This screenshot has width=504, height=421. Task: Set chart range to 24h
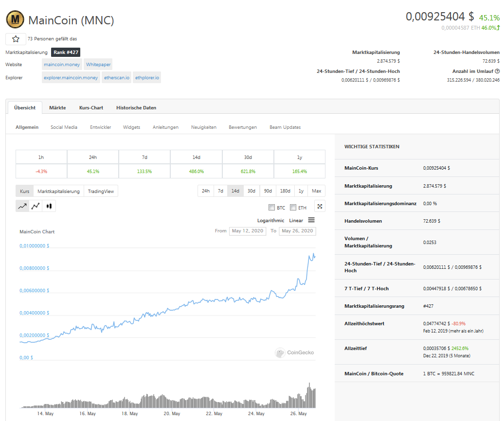[x=206, y=191]
